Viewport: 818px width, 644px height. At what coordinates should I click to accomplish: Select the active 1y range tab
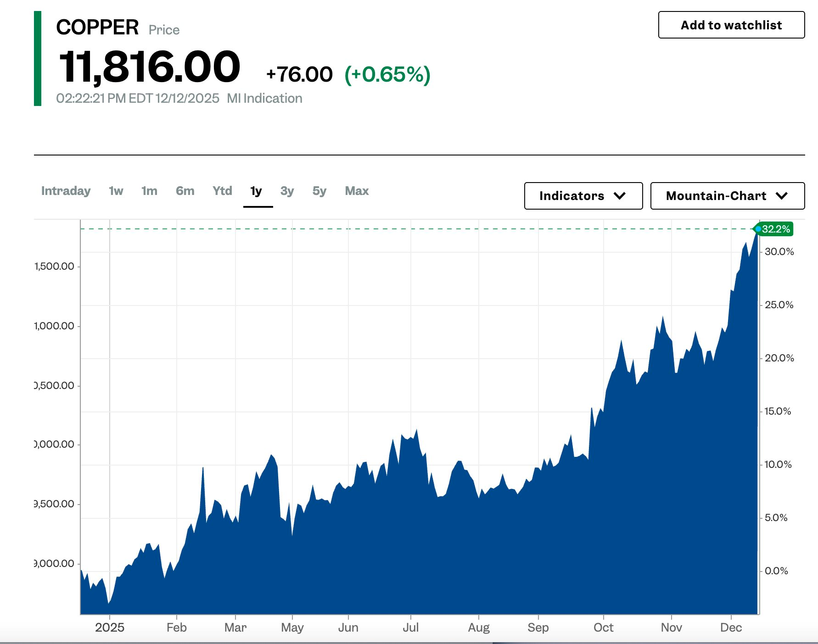(256, 191)
